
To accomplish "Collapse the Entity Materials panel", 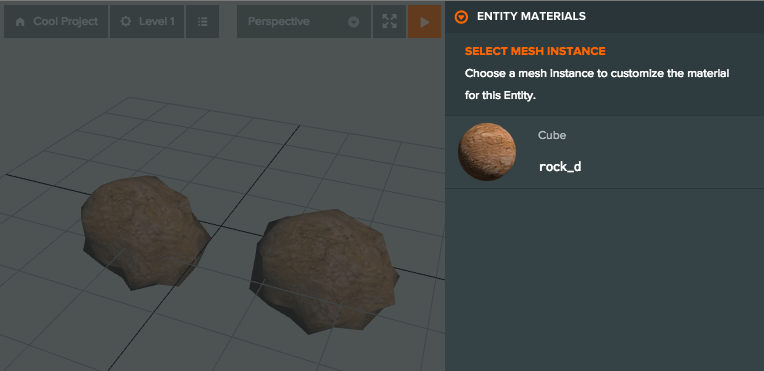I will pyautogui.click(x=461, y=17).
